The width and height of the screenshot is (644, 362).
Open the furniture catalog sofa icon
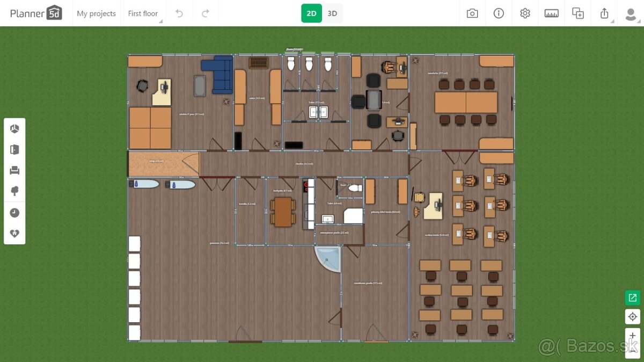click(14, 170)
